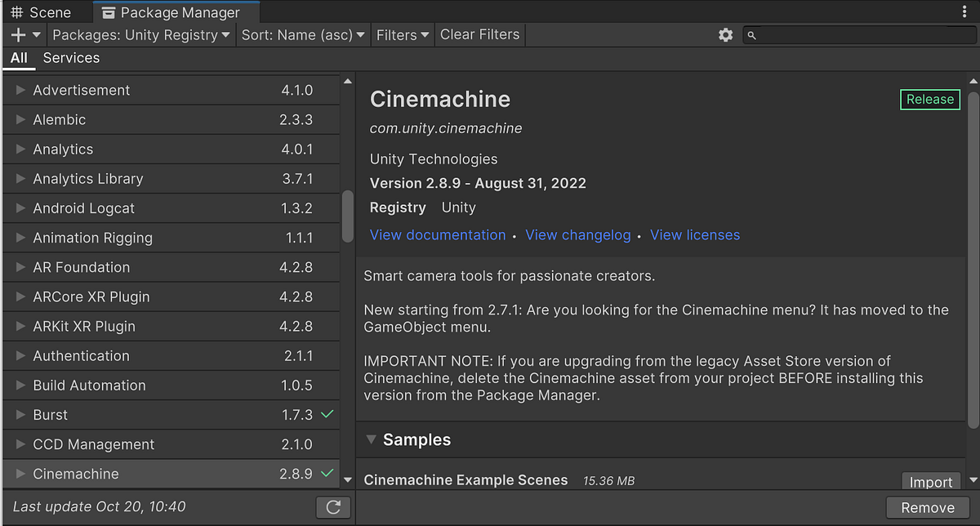The height and width of the screenshot is (526, 980).
Task: Collapse the Samples section
Action: click(x=372, y=439)
